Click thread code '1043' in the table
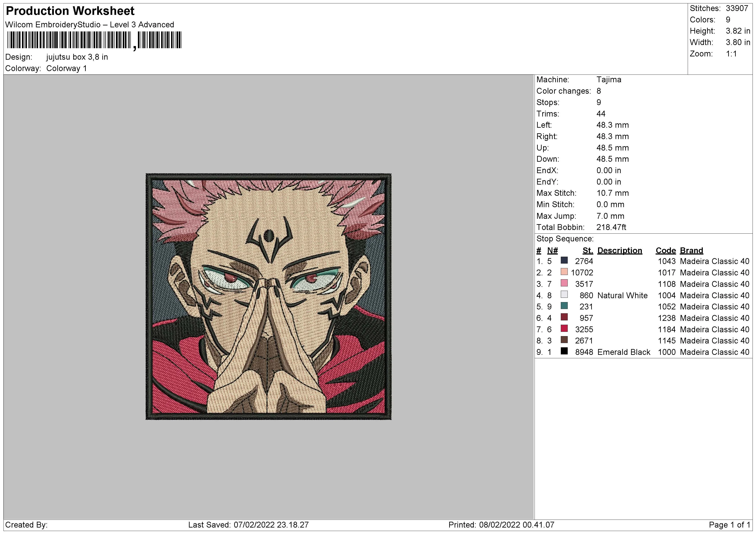Image resolution: width=756 pixels, height=534 pixels. click(666, 262)
